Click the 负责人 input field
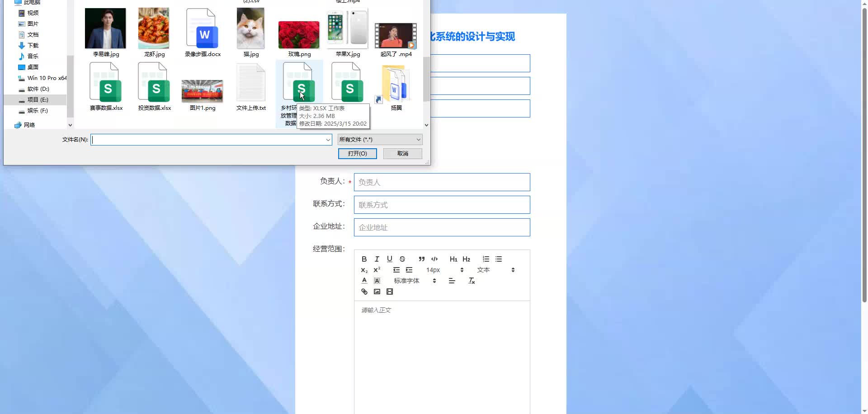 point(442,182)
